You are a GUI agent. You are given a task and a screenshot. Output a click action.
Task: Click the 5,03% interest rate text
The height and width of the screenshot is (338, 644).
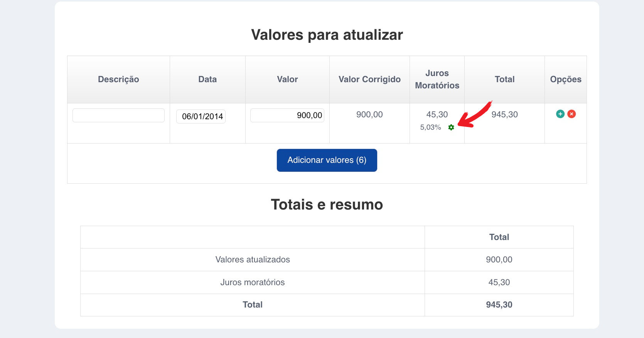(430, 127)
